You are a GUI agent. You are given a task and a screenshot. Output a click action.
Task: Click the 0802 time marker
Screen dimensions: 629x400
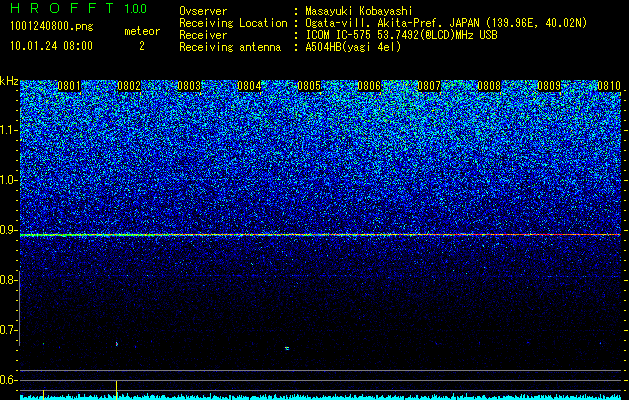pyautogui.click(x=129, y=86)
